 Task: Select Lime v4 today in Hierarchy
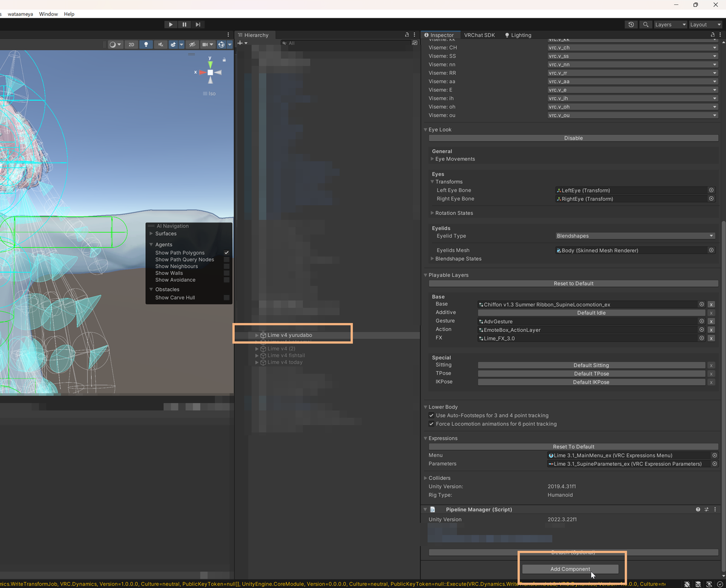(285, 362)
